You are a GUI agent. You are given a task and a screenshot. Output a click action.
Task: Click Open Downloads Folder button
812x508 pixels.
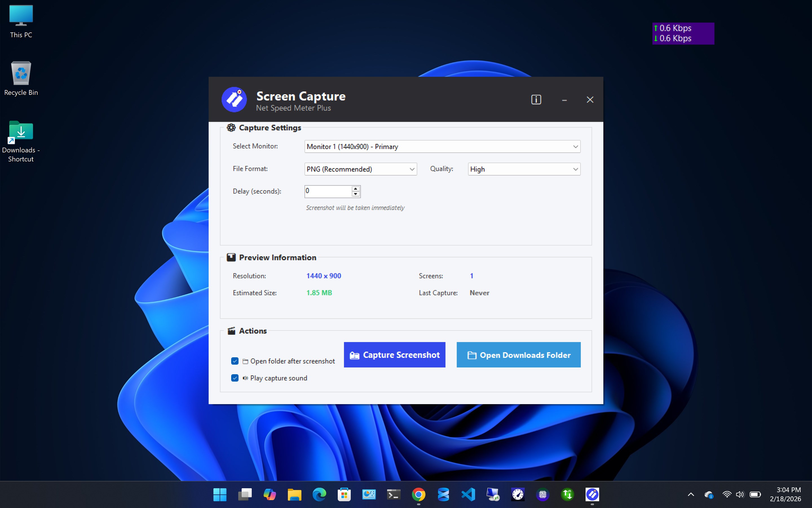(518, 355)
